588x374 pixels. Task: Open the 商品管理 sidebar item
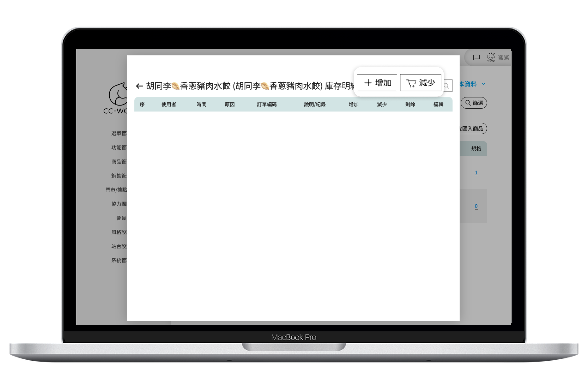119,162
